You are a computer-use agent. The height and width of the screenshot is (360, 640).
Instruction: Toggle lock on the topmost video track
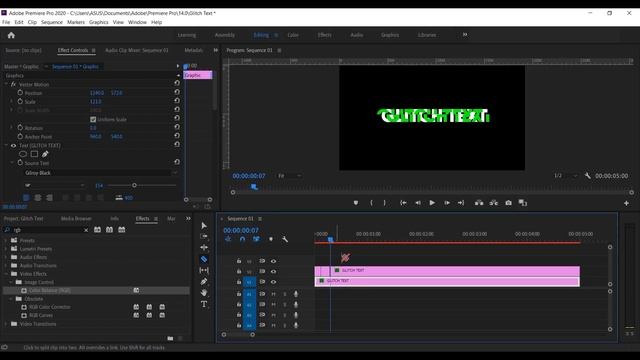[239, 261]
